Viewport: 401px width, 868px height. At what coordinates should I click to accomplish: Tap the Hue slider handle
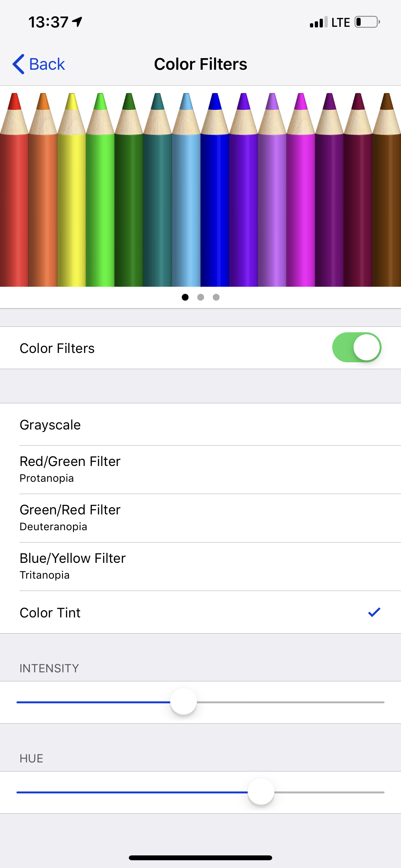pos(261,792)
